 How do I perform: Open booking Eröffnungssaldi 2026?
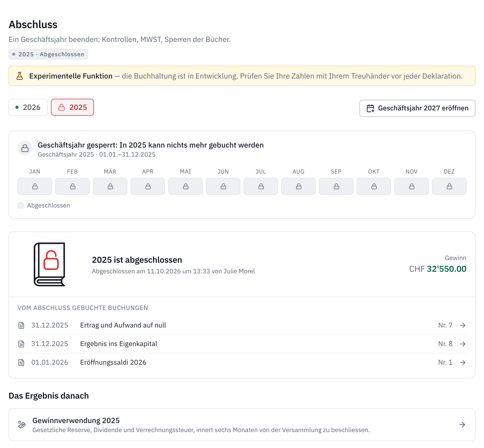pos(242,363)
